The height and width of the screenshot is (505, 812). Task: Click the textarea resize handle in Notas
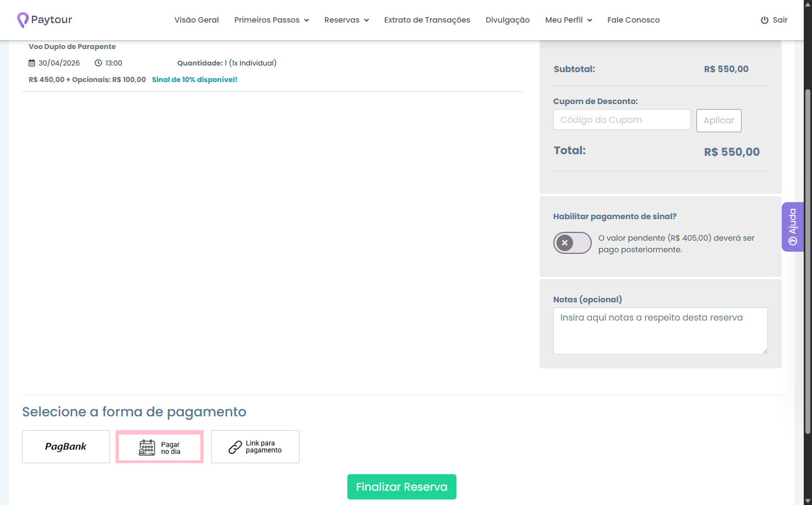(x=765, y=351)
